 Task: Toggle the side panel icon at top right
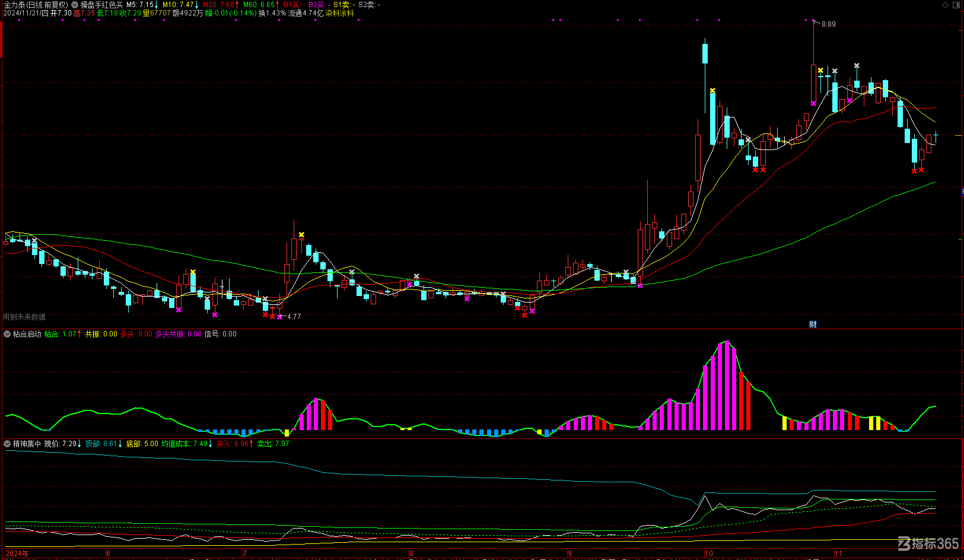[956, 5]
